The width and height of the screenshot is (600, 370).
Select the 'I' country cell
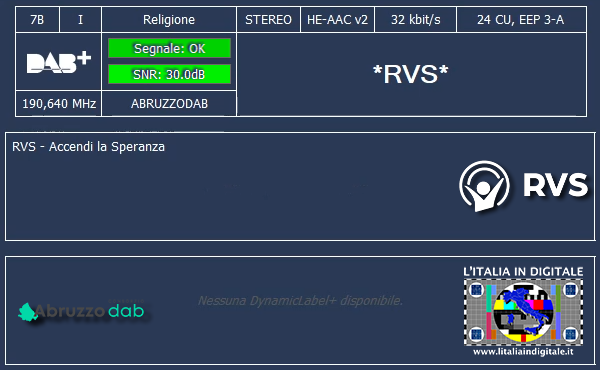tap(80, 20)
